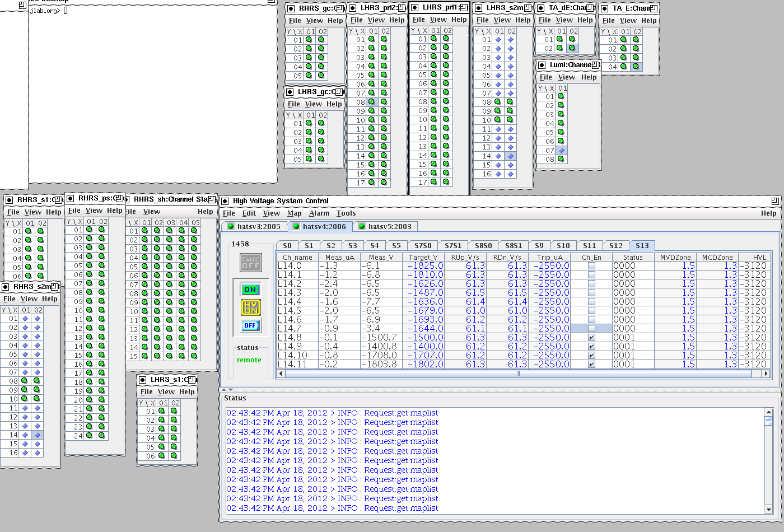Click Status log scrollbar up arrow

(768, 412)
